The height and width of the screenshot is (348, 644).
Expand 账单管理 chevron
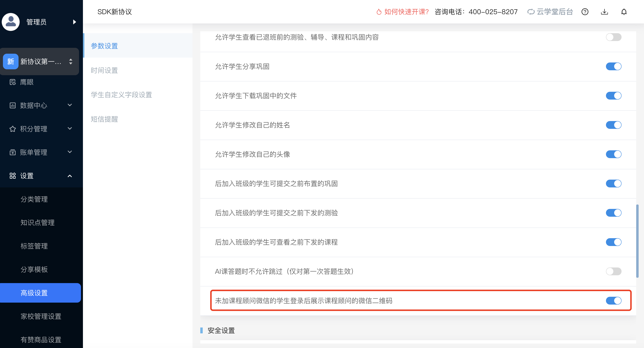click(x=70, y=152)
